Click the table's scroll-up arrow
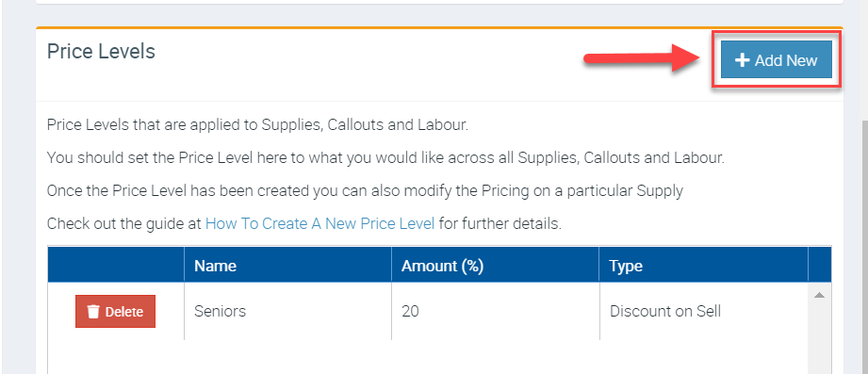The width and height of the screenshot is (868, 374). 820,295
